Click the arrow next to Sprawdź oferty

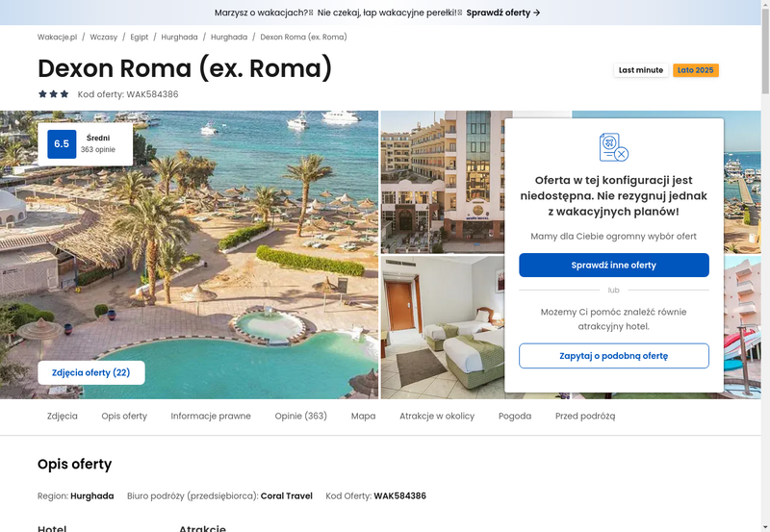coord(537,13)
